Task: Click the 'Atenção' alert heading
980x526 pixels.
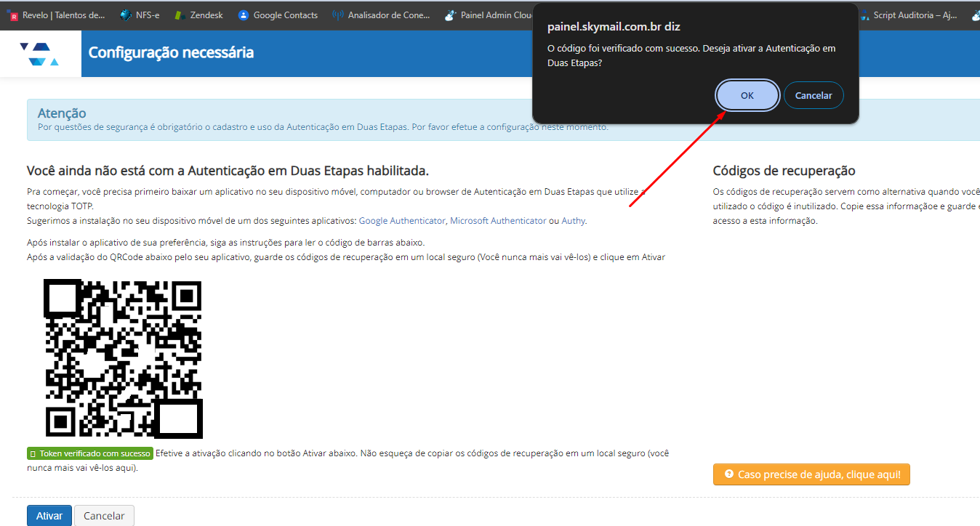Action: (62, 113)
